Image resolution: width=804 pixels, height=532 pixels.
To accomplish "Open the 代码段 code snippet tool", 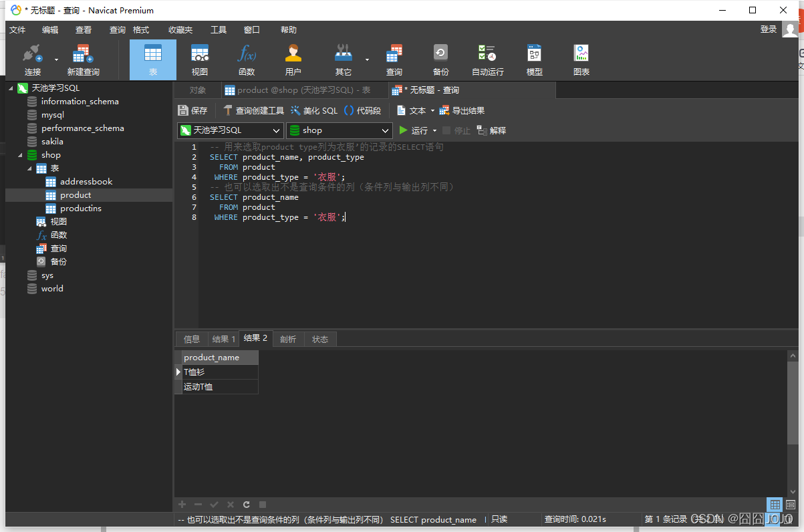I will 362,111.
